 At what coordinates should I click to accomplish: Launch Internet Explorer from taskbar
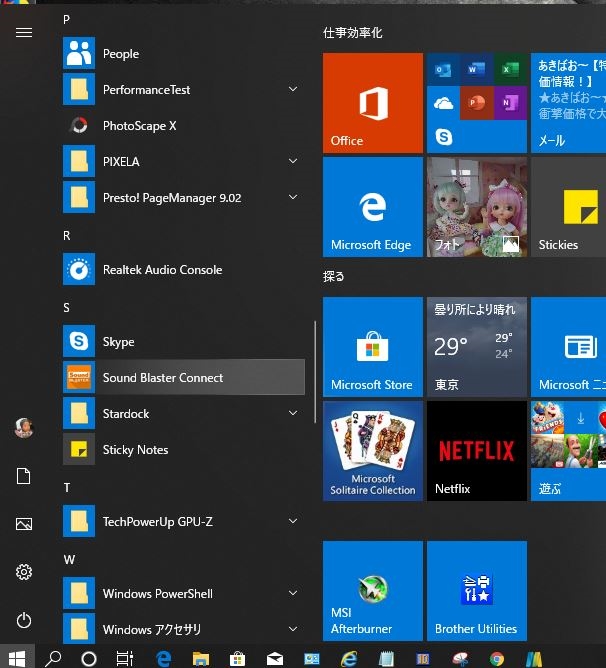tap(349, 659)
